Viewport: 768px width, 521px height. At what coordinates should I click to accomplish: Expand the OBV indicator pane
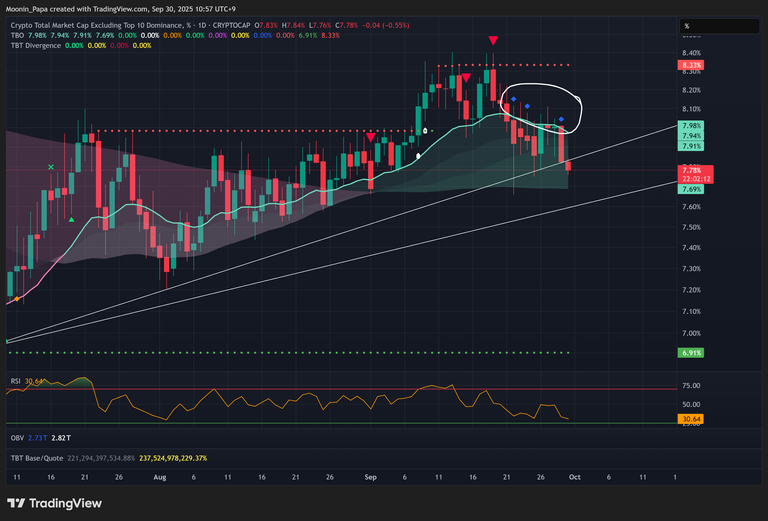[17, 438]
